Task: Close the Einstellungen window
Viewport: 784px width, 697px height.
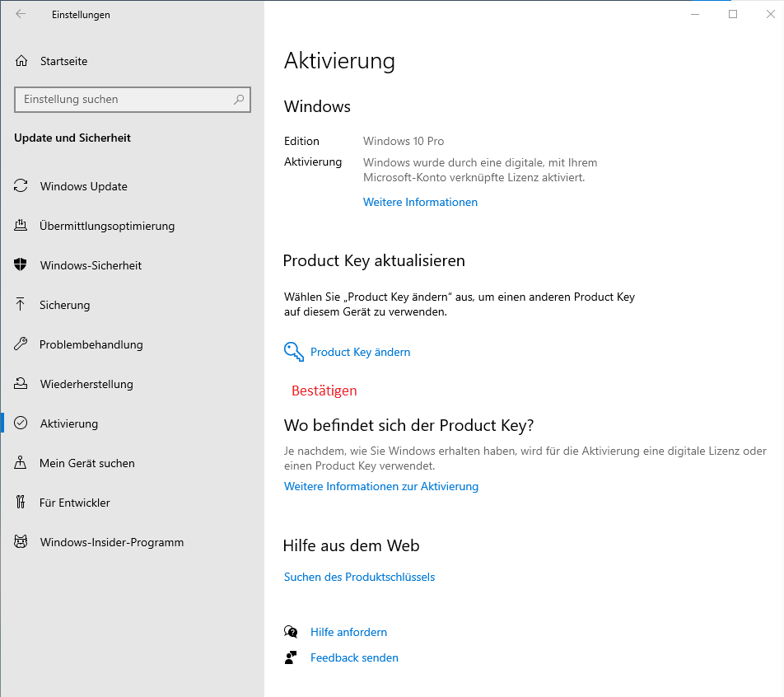Action: click(771, 14)
